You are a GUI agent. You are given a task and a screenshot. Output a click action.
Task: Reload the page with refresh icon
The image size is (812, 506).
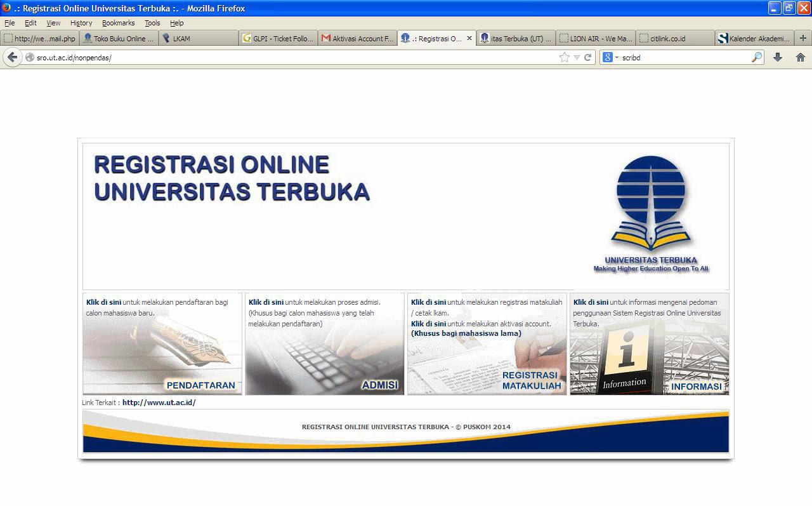point(588,57)
